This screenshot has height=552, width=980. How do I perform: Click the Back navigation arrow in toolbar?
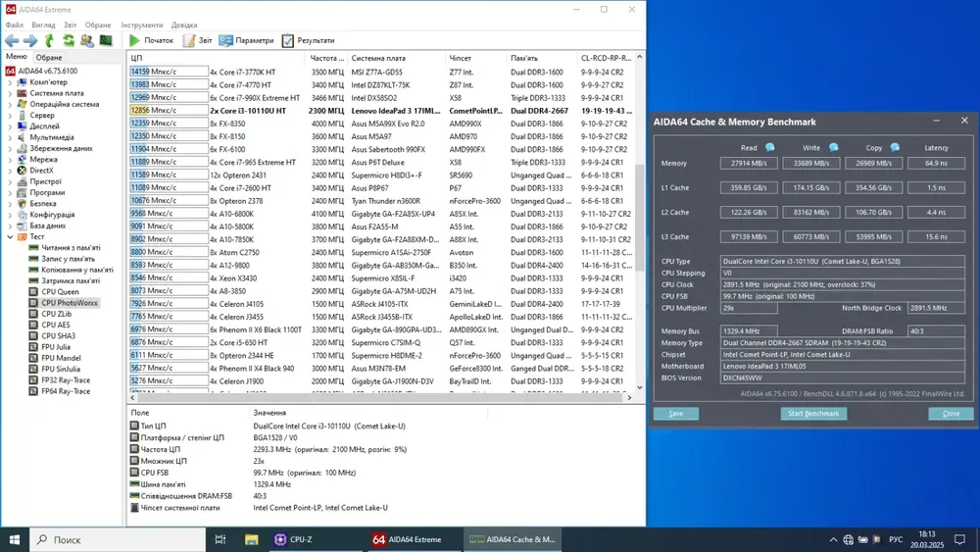(x=12, y=40)
